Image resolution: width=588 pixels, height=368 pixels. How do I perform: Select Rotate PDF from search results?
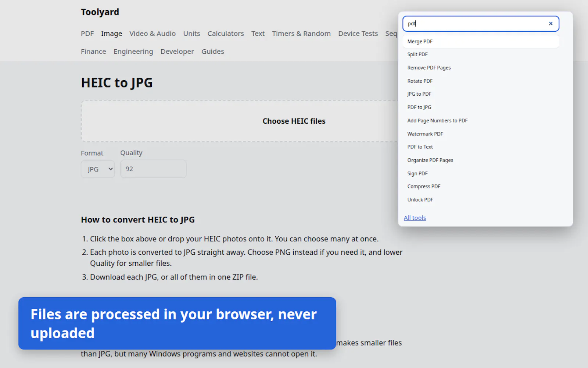481,81
